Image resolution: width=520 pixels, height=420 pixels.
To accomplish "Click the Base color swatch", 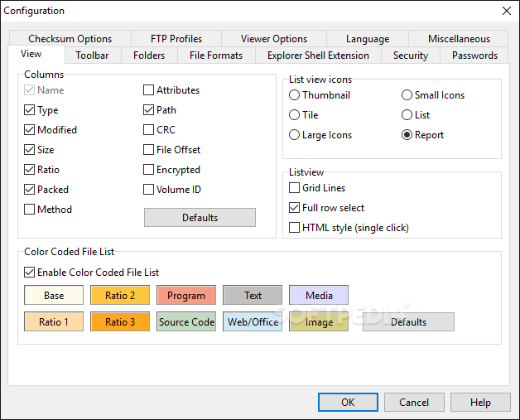I will coord(54,295).
